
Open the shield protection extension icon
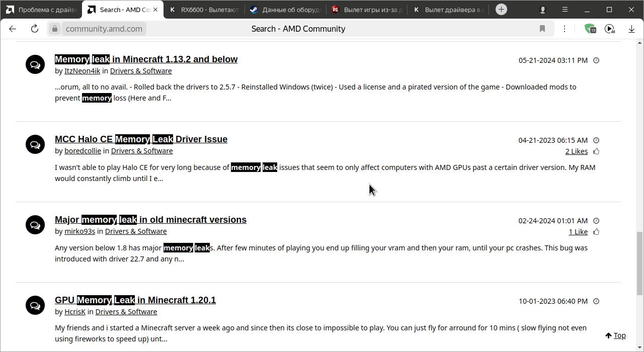pos(590,29)
